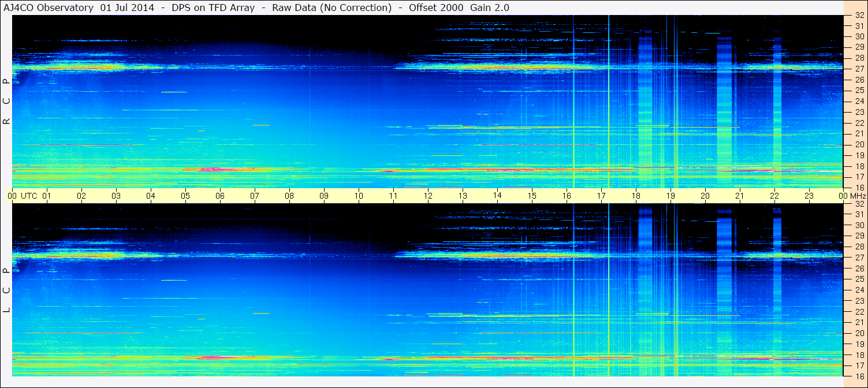The width and height of the screenshot is (868, 388).
Task: Select the 18 hour mark on time axis
Action: [636, 196]
